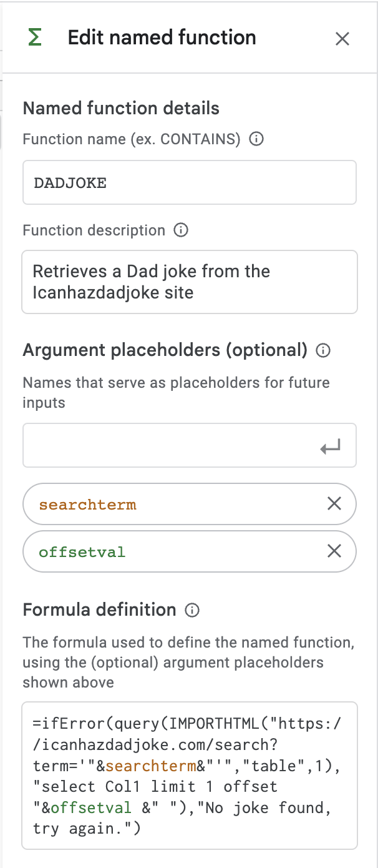Click the sigma named function icon
The height and width of the screenshot is (868, 378).
tap(36, 38)
